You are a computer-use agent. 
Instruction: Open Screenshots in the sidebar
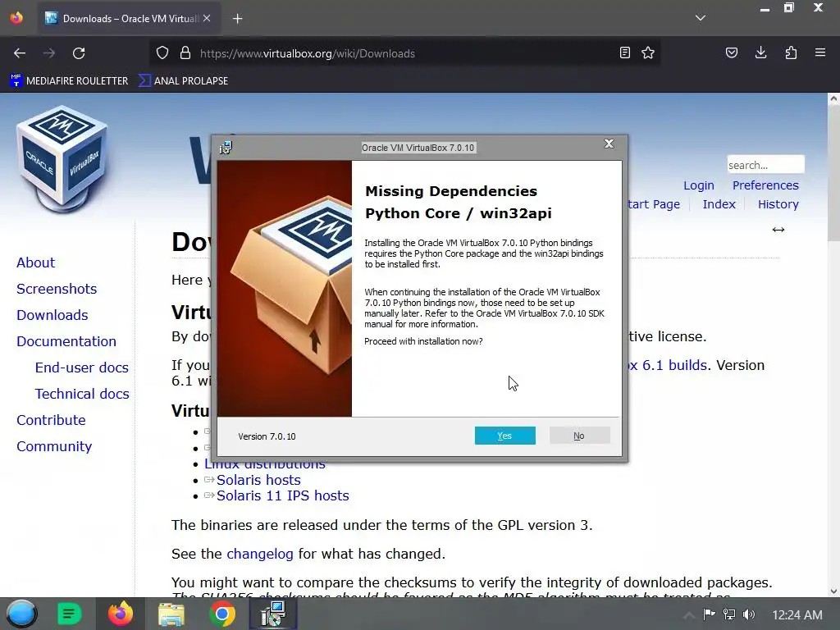57,289
